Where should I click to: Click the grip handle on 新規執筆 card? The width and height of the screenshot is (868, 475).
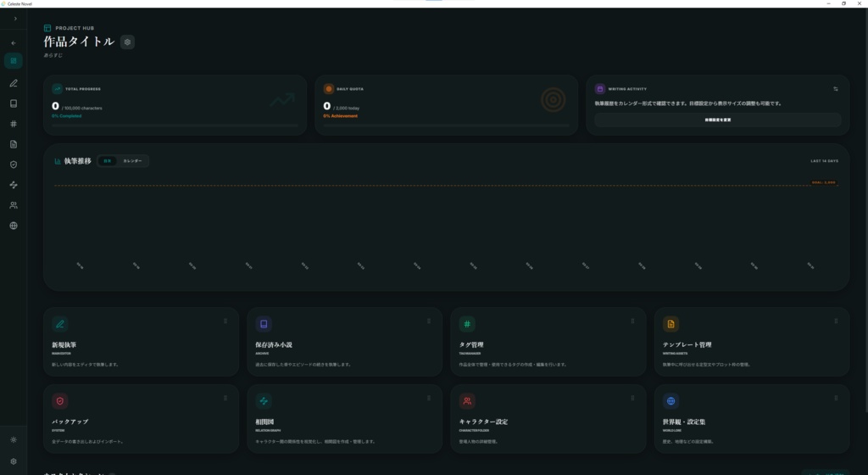coord(225,321)
